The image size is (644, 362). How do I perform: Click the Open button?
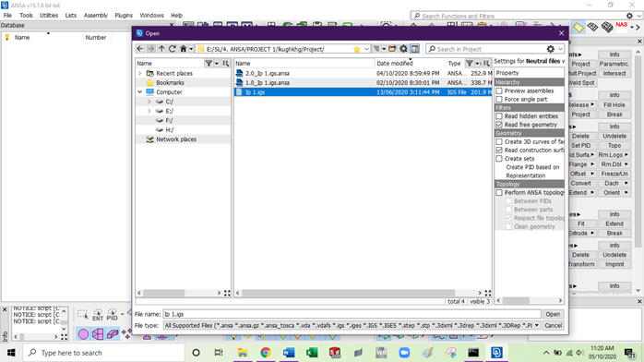point(553,314)
